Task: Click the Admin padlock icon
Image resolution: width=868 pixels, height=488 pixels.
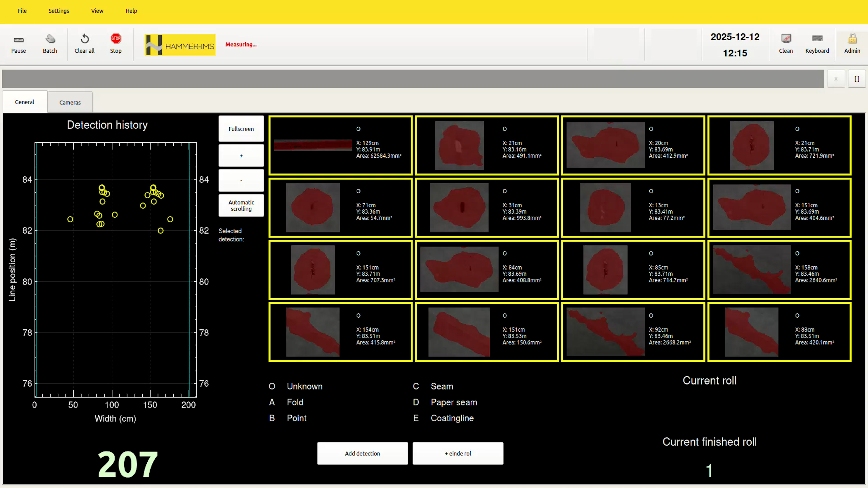Action: [x=852, y=39]
